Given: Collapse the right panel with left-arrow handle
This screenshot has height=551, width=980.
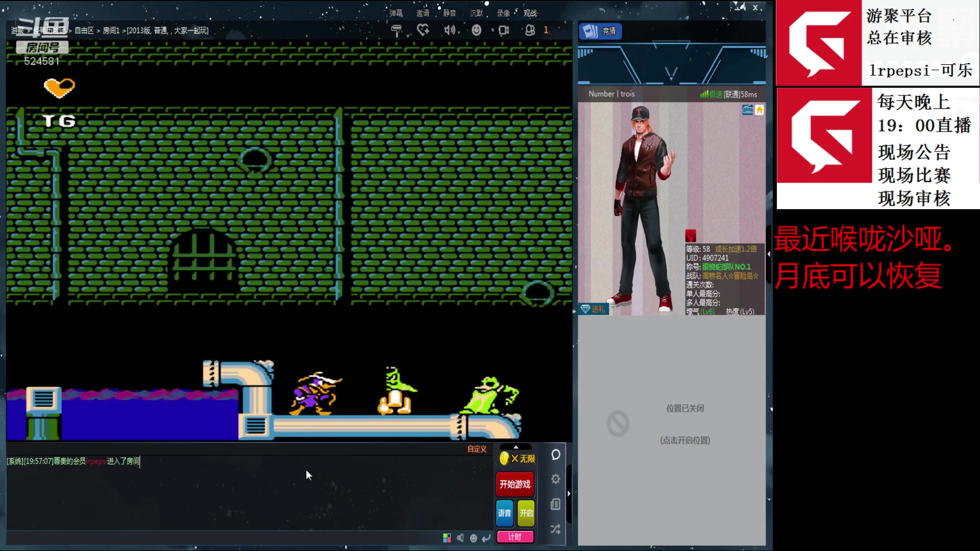Looking at the screenshot, I should [x=769, y=254].
